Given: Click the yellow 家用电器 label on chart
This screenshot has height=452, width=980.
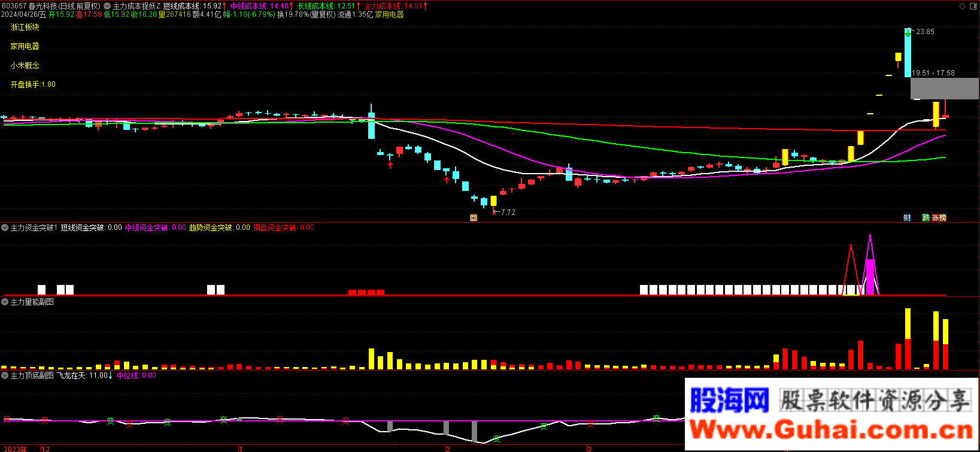Looking at the screenshot, I should [25, 46].
